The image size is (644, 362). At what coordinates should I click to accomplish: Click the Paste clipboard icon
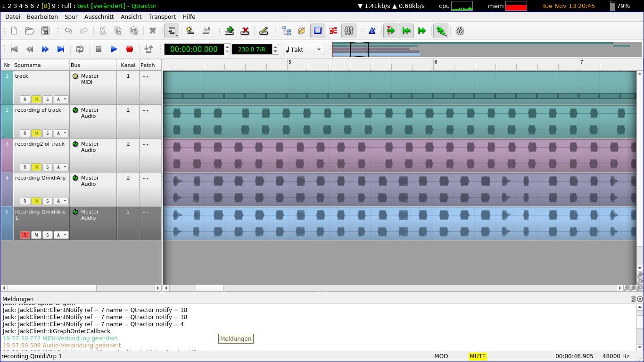click(x=134, y=31)
